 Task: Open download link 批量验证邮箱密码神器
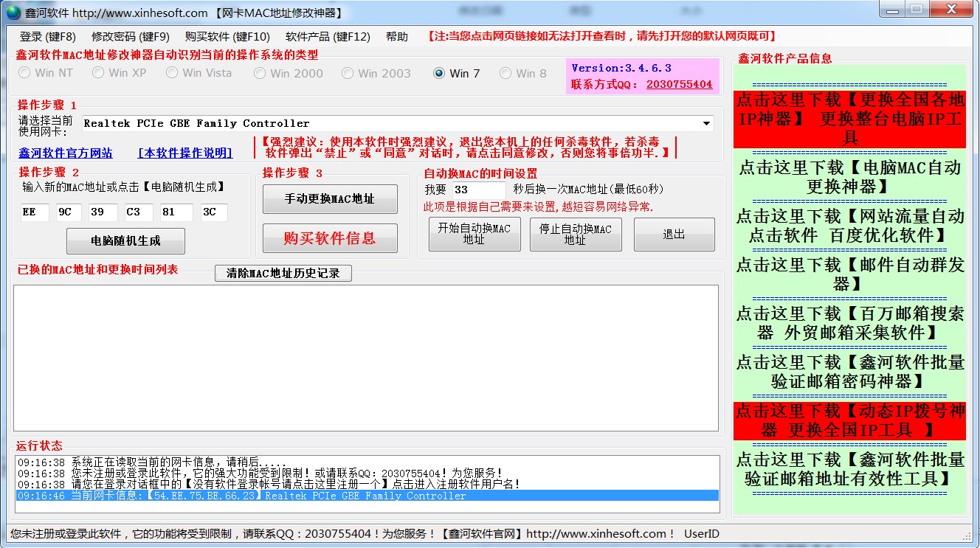(x=849, y=372)
